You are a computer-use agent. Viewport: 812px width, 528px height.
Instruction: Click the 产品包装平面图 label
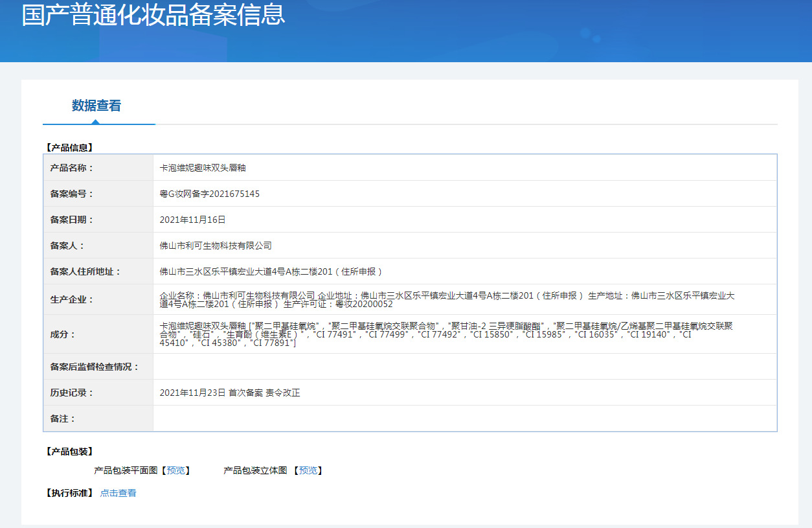[x=126, y=470]
